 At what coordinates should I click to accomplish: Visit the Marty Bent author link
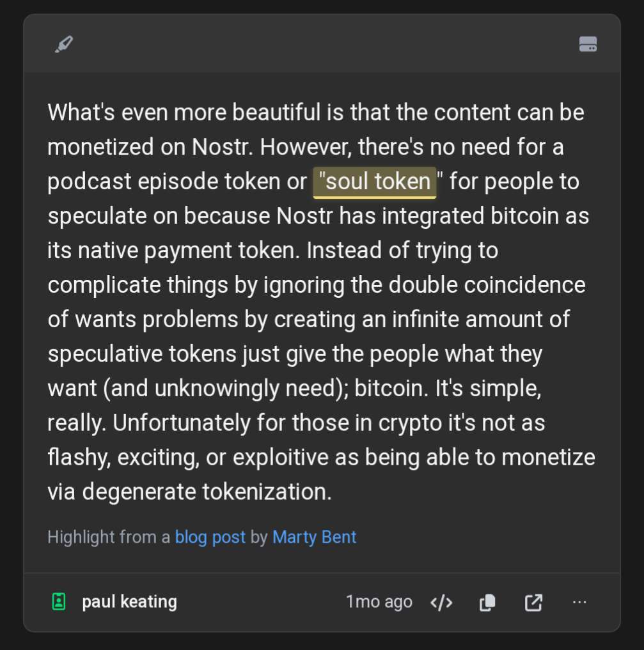(x=314, y=537)
